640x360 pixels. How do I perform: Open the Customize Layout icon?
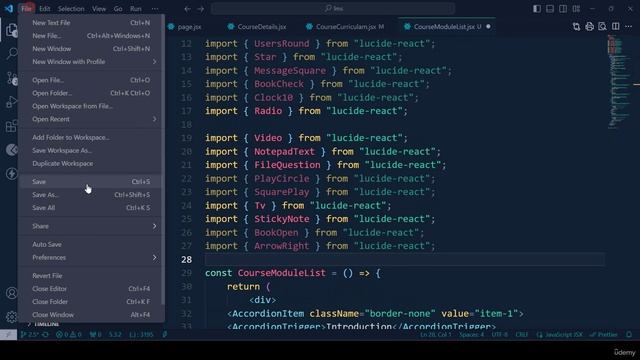(x=576, y=9)
